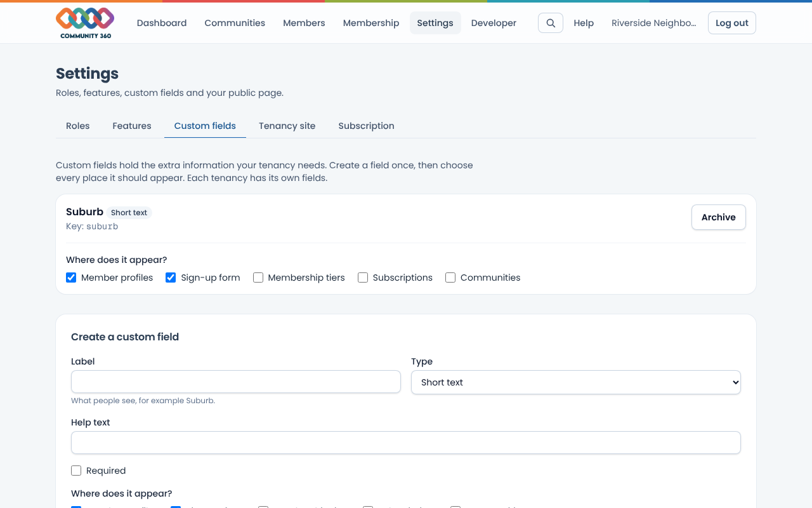Image resolution: width=812 pixels, height=508 pixels.
Task: Log out of the account
Action: click(x=732, y=23)
